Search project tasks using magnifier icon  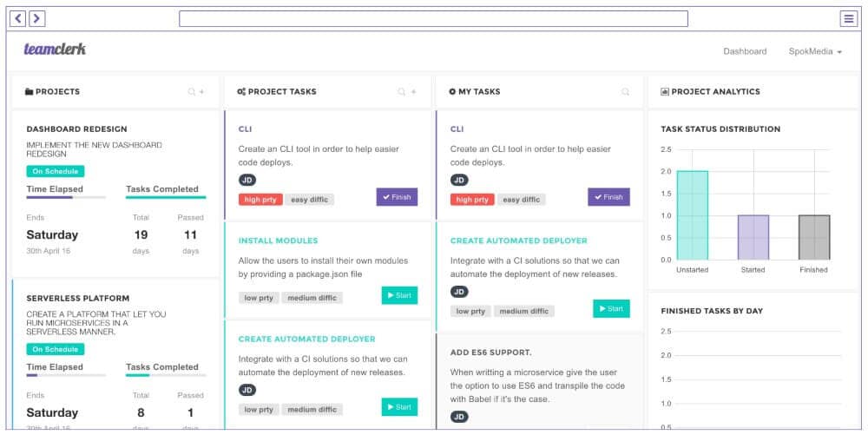tap(401, 91)
